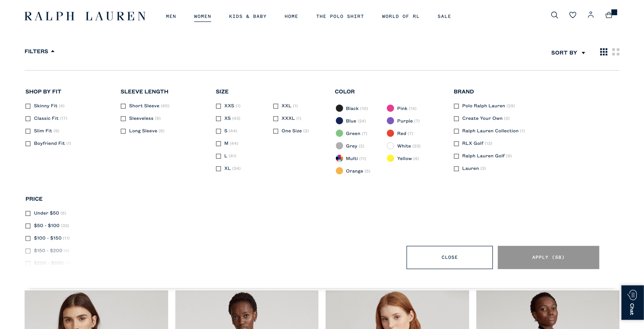
Task: Check the Skinny Fit filter
Action: [28, 106]
